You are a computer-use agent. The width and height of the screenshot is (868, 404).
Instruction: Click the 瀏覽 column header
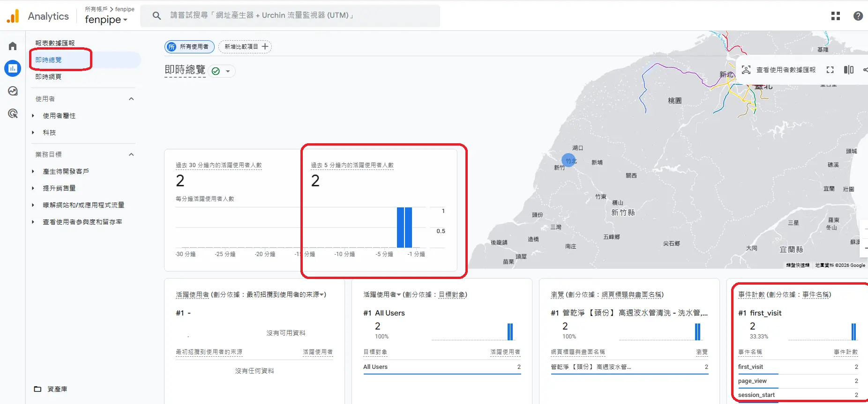click(702, 352)
